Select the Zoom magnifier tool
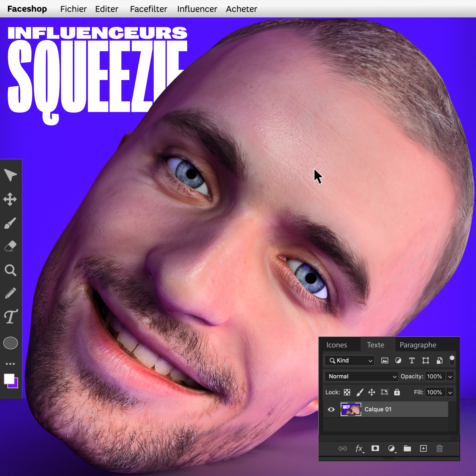The width and height of the screenshot is (476, 476). point(10,270)
